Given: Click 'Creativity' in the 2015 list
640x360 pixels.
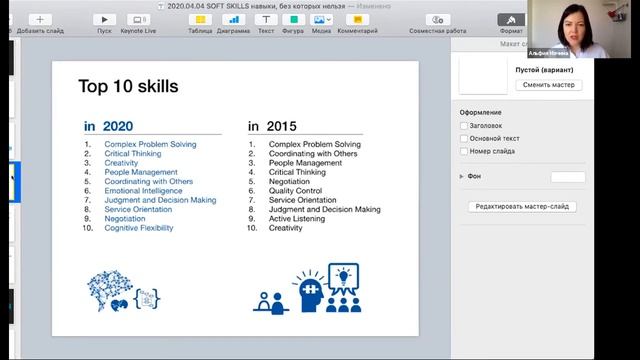Looking at the screenshot, I should (x=285, y=228).
